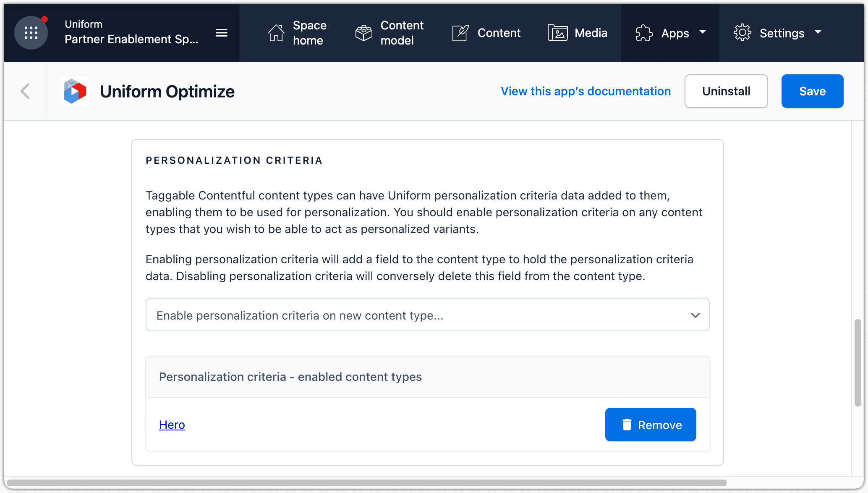
Task: Click the Space home house icon
Action: click(x=276, y=33)
